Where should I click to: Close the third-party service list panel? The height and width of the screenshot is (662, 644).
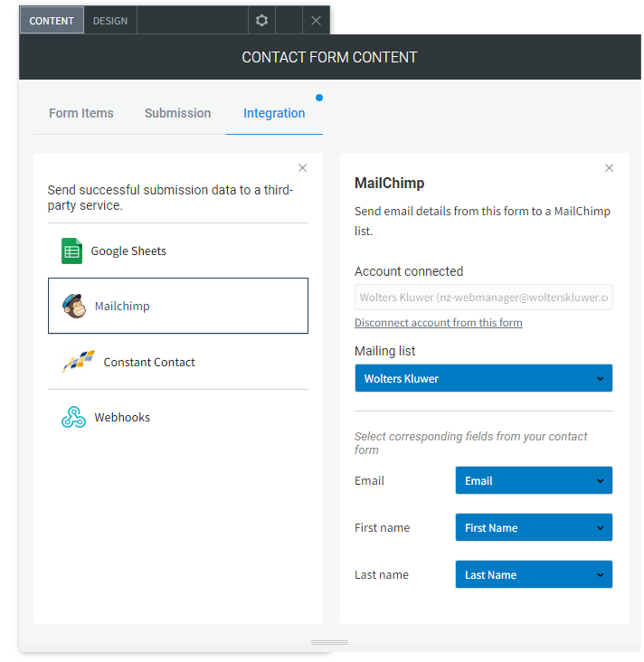click(302, 168)
